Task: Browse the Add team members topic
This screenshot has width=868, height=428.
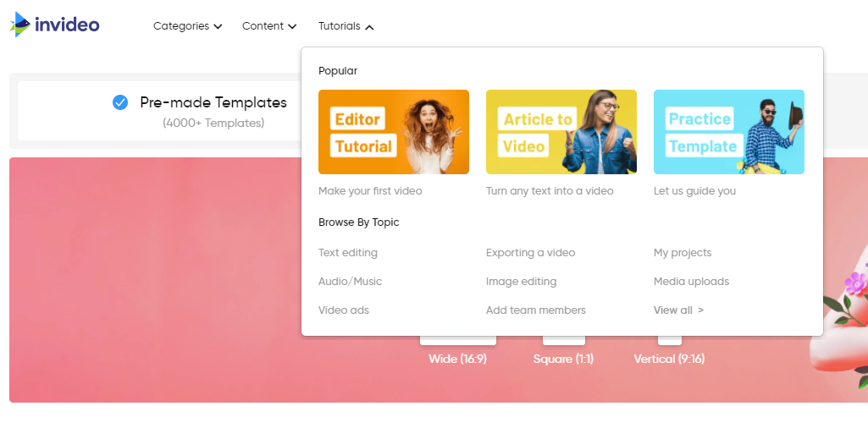Action: tap(536, 310)
